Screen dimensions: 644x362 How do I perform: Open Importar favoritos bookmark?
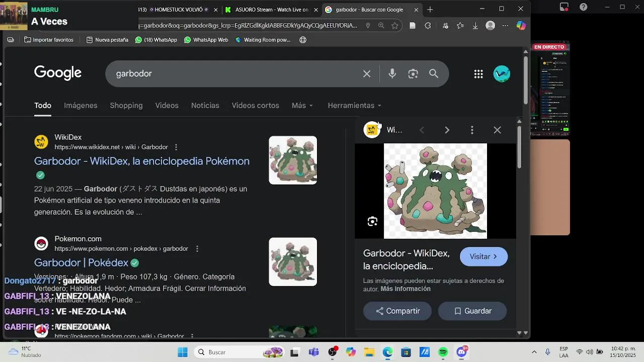point(48,40)
